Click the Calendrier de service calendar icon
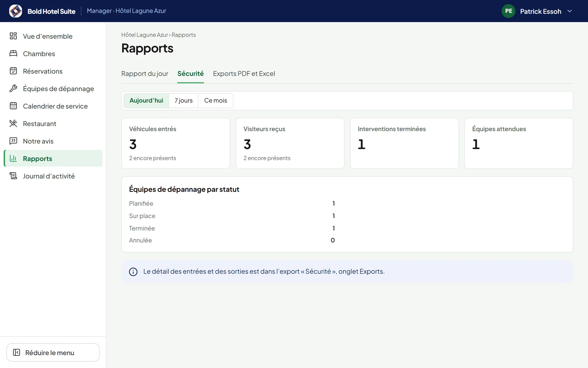The height and width of the screenshot is (368, 588). [x=13, y=106]
